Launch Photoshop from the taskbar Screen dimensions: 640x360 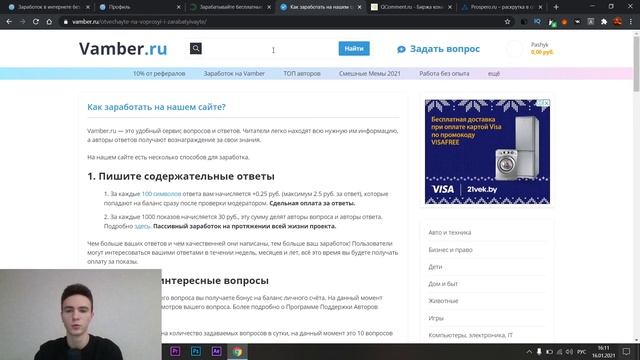pyautogui.click(x=196, y=351)
